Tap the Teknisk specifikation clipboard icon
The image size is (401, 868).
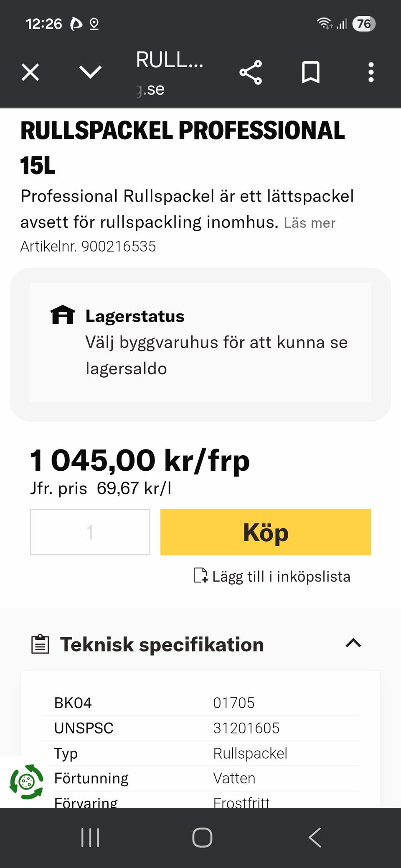point(41,644)
